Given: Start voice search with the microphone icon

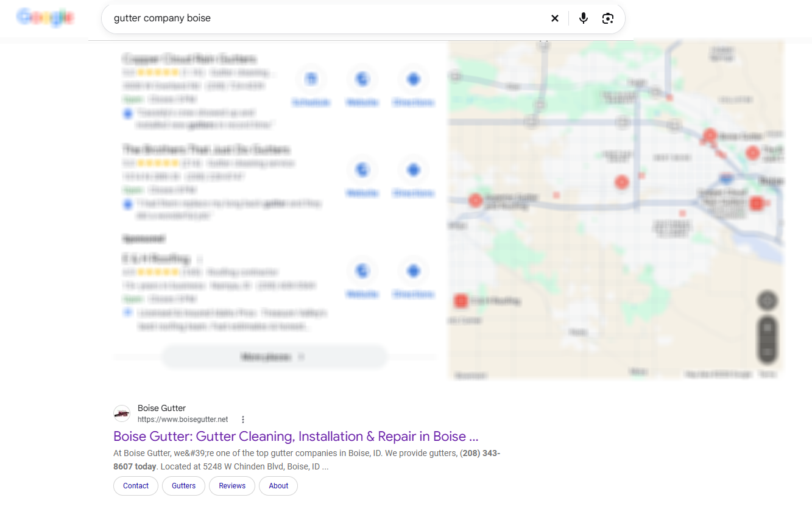Looking at the screenshot, I should click(584, 18).
